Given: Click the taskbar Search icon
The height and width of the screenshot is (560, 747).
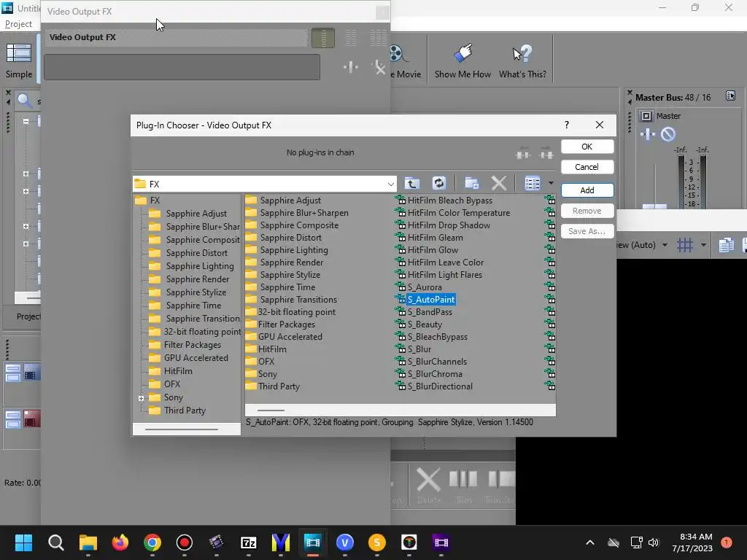Looking at the screenshot, I should click(x=55, y=542).
